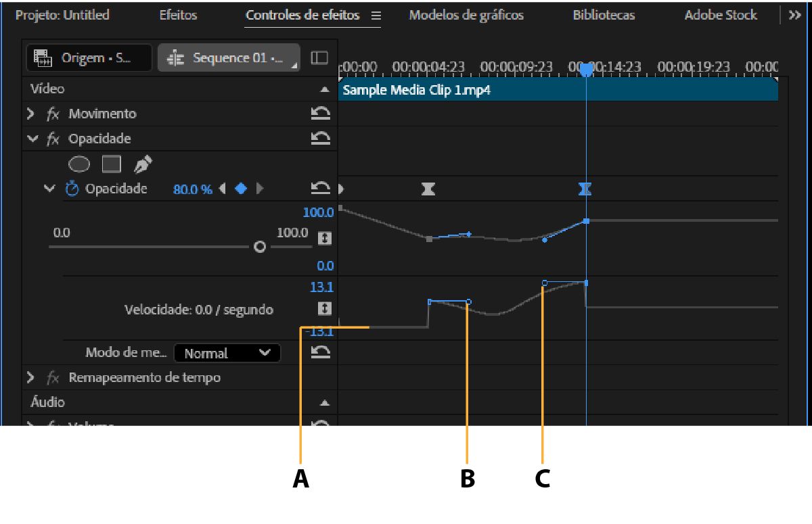Open the Bibliotecas tab
The height and width of the screenshot is (524, 812).
coord(604,15)
